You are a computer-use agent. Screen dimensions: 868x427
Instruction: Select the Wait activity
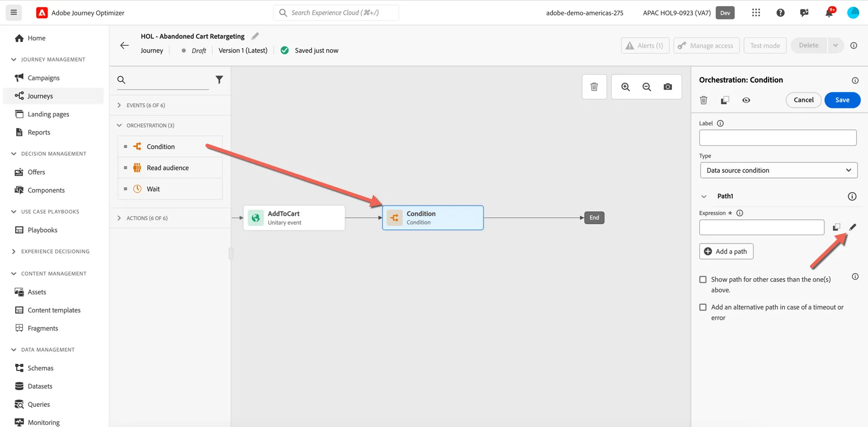pos(170,189)
